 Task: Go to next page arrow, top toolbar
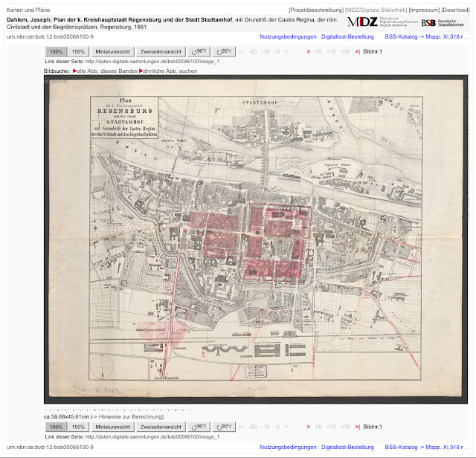(309, 51)
